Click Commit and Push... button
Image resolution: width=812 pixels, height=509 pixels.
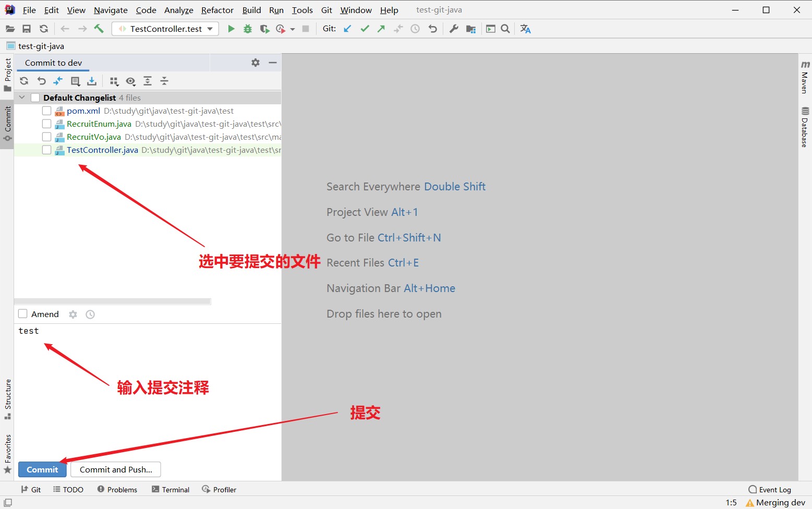coord(116,469)
